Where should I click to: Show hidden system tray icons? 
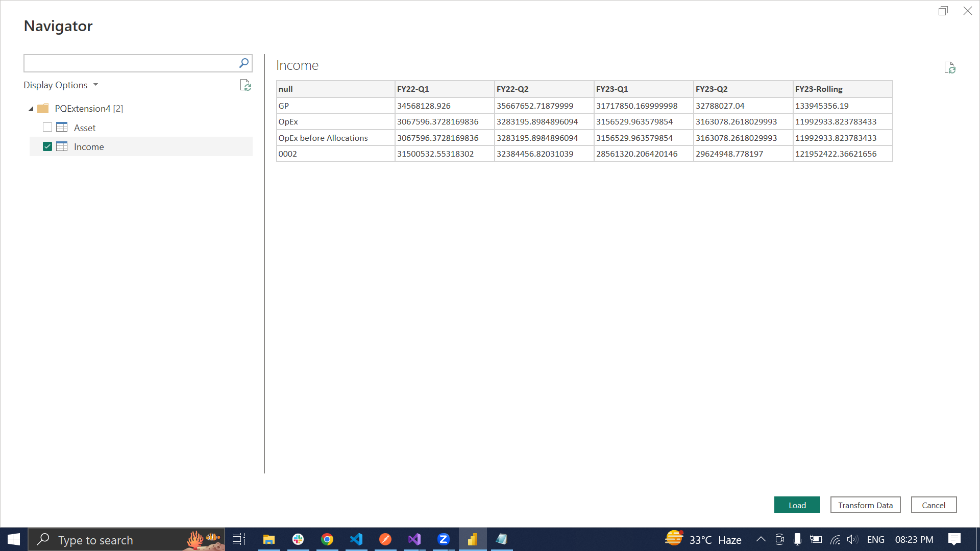click(x=761, y=539)
